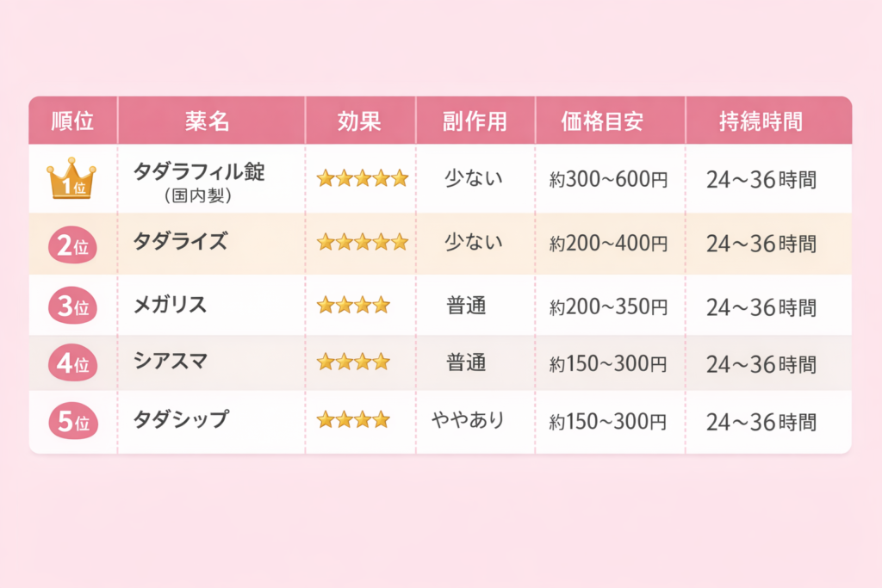Click the drug name タダラフィル錠
Viewport: 882px width, 588px height.
(199, 171)
